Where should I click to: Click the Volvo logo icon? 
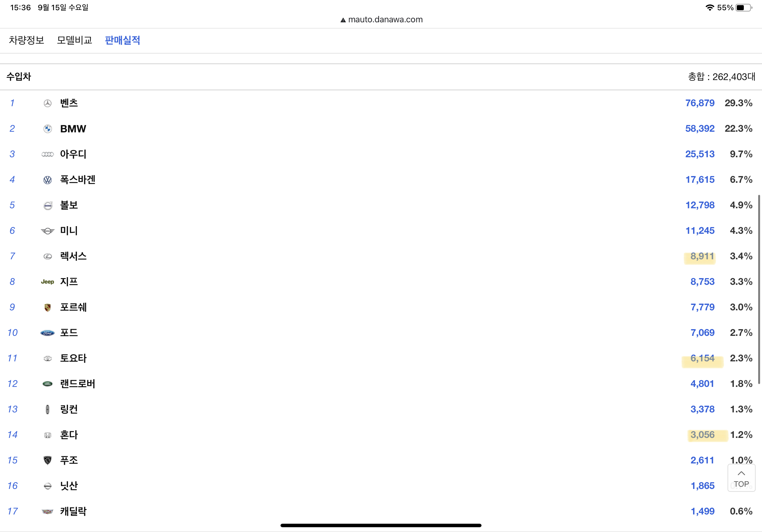(x=48, y=205)
